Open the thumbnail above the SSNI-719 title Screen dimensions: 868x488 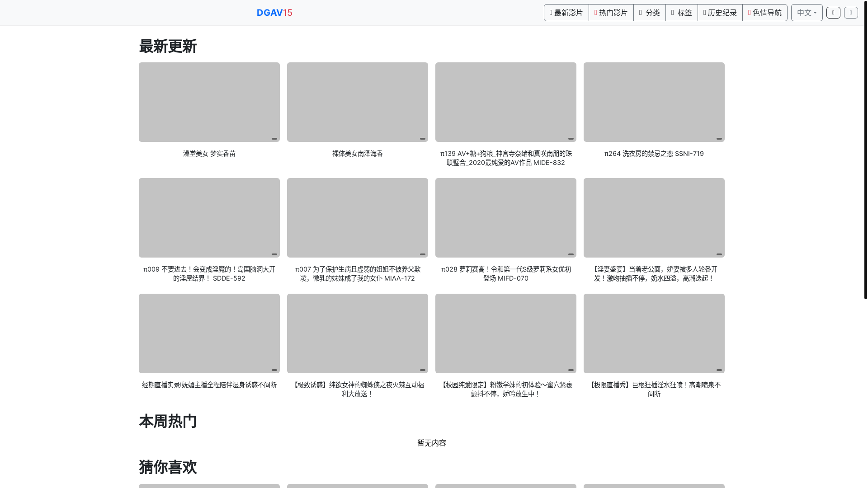(x=654, y=102)
